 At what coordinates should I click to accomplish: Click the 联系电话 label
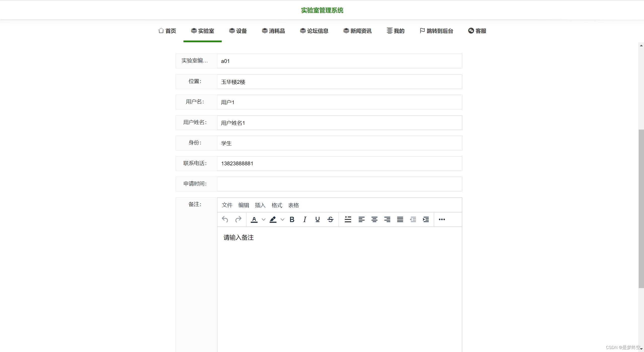(x=195, y=163)
